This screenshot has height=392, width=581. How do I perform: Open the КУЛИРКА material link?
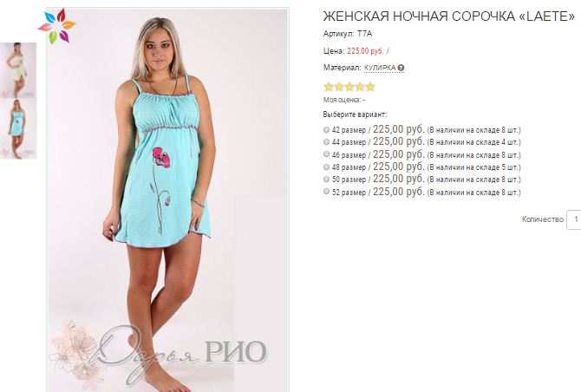pyautogui.click(x=380, y=69)
